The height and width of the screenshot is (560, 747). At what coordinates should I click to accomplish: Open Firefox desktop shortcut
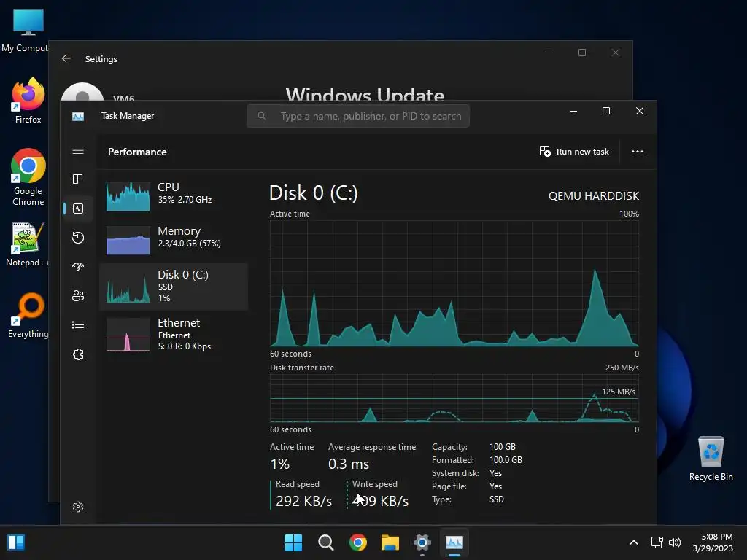point(28,101)
